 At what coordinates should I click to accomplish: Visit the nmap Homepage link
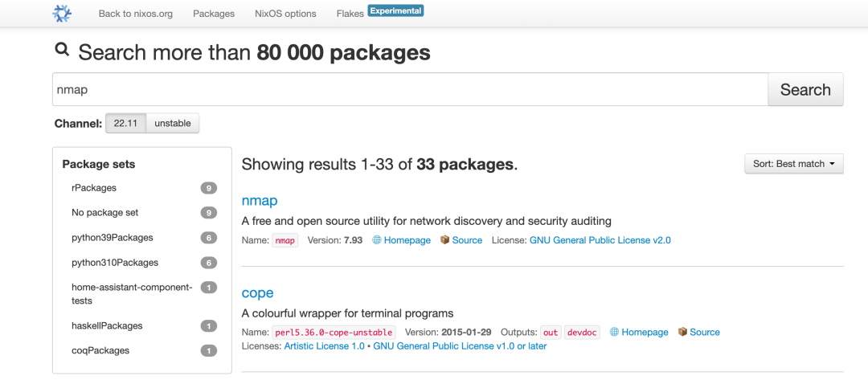[407, 240]
